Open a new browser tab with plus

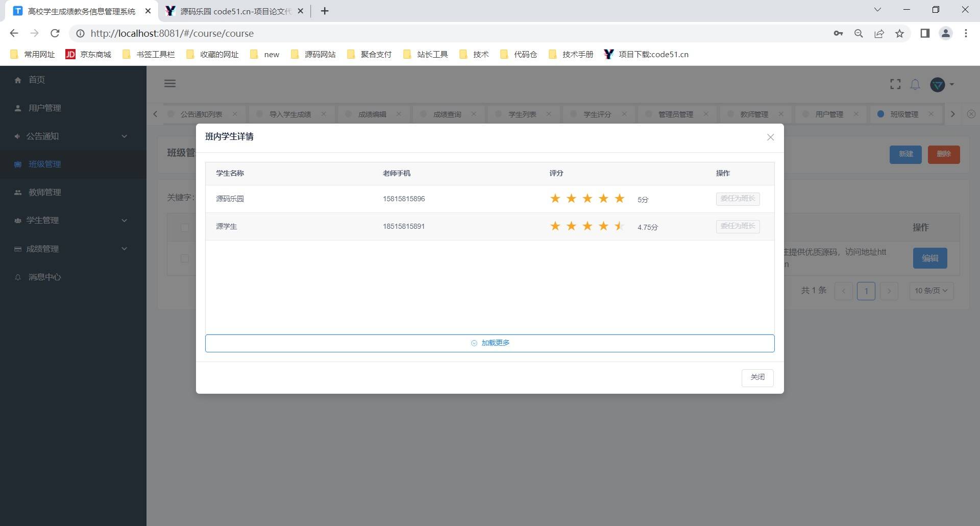click(x=325, y=11)
